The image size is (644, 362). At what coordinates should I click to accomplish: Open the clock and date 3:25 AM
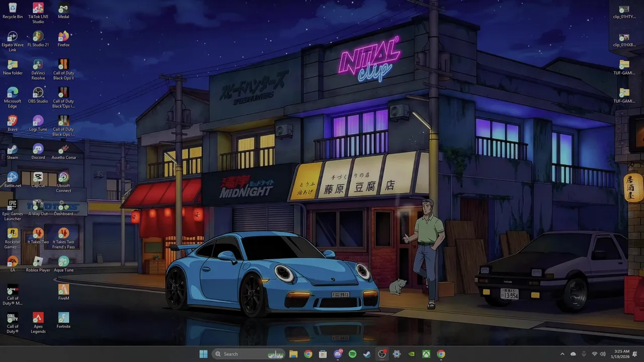click(x=621, y=354)
